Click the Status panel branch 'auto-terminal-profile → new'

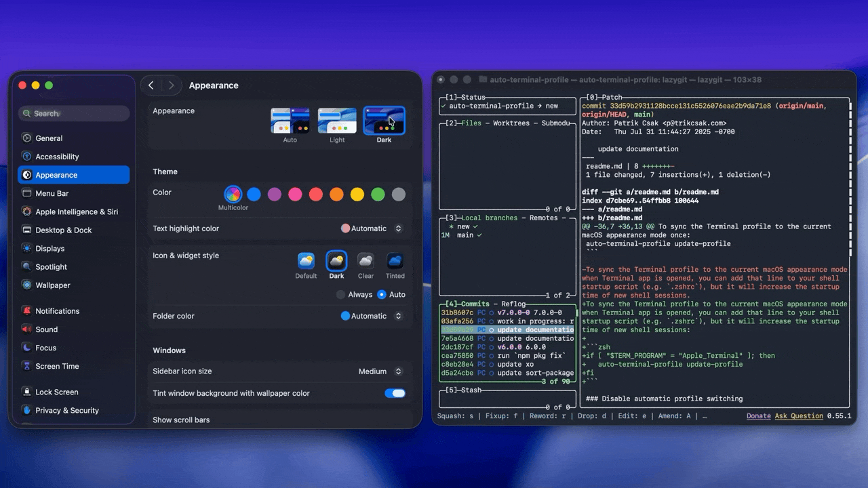pyautogui.click(x=503, y=106)
